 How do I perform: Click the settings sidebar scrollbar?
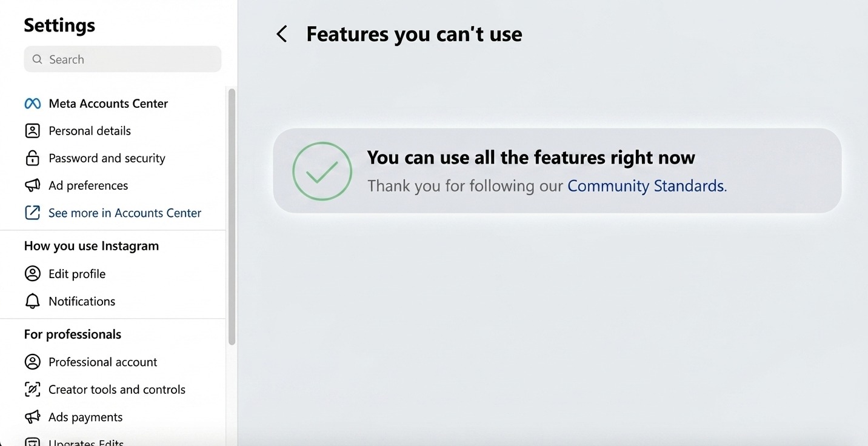coord(232,217)
